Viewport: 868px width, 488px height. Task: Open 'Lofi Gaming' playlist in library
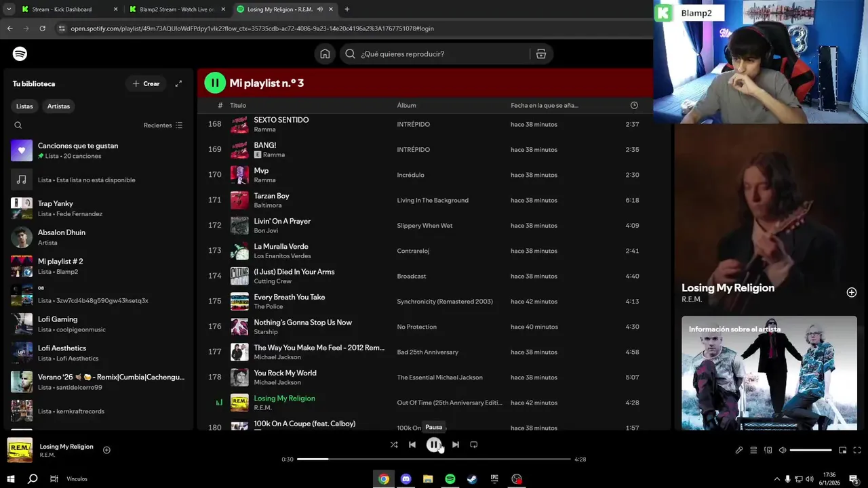pyautogui.click(x=98, y=324)
